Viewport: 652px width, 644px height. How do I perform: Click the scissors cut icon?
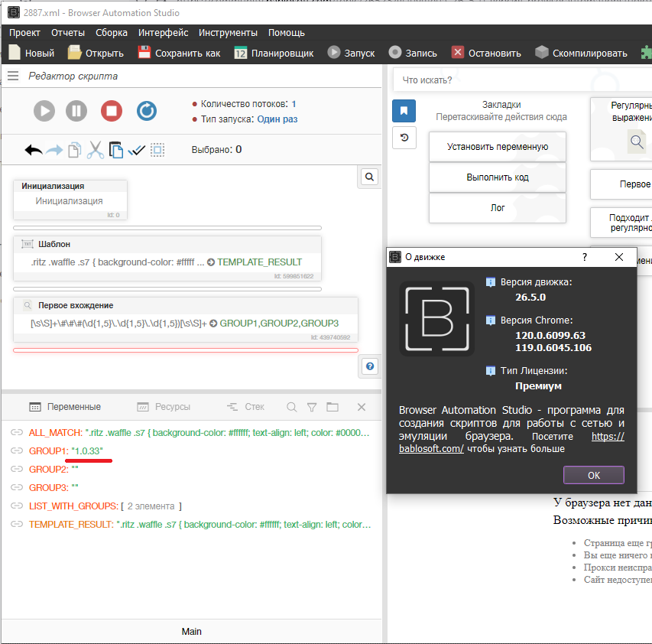point(95,150)
